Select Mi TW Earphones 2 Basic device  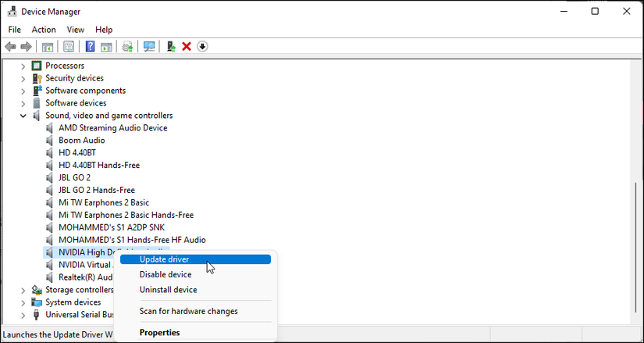(104, 203)
